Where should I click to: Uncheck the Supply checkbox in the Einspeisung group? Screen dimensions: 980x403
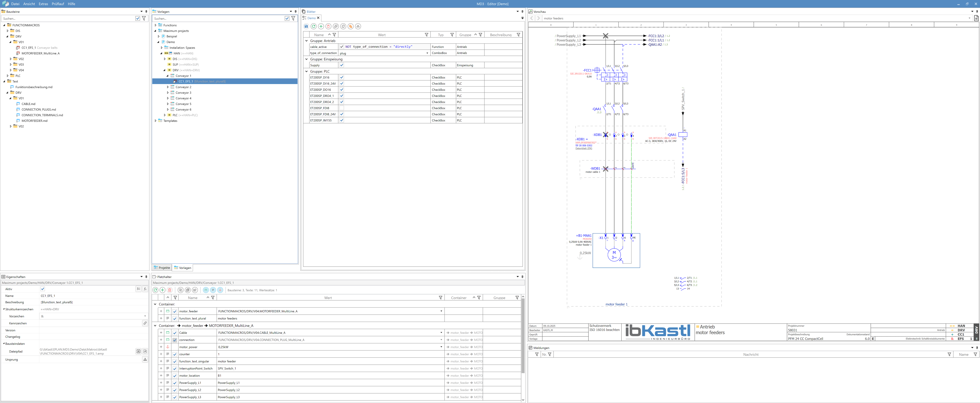point(342,65)
